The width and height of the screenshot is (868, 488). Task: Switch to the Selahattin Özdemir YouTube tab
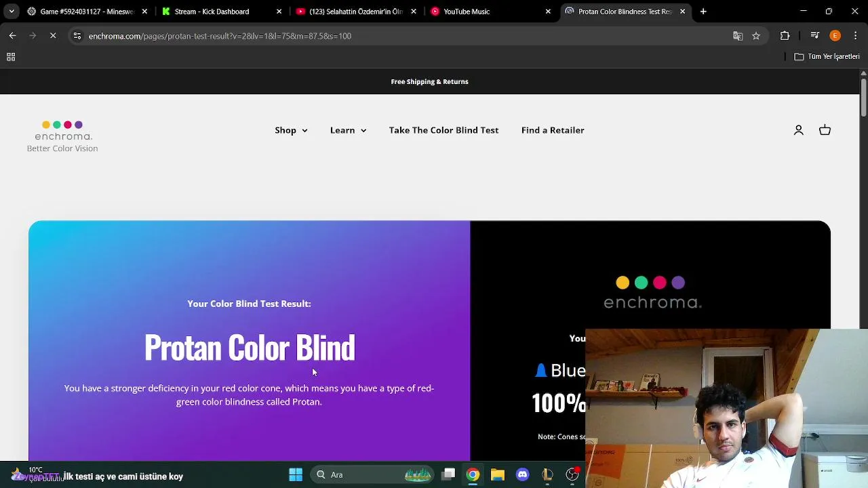pos(355,12)
